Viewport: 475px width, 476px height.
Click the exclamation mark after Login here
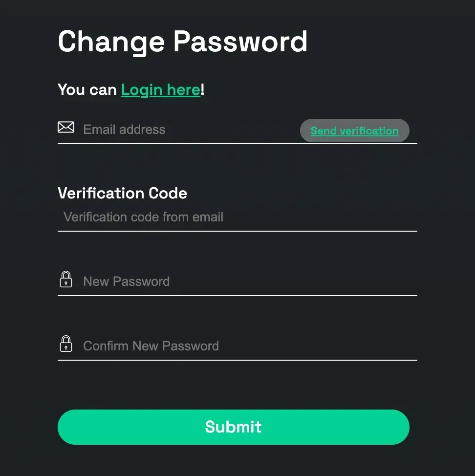pos(203,90)
